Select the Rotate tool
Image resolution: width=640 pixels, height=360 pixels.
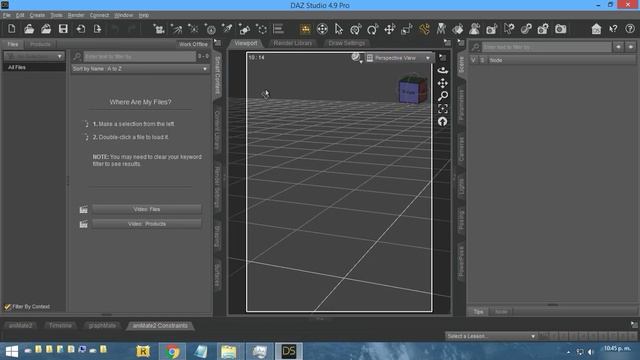click(x=372, y=29)
